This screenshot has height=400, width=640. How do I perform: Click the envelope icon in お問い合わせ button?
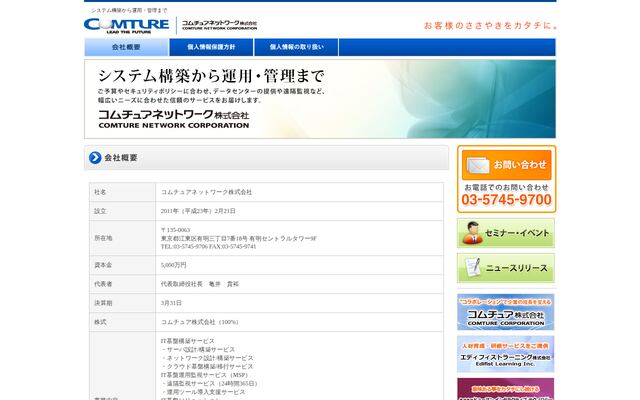pos(478,165)
